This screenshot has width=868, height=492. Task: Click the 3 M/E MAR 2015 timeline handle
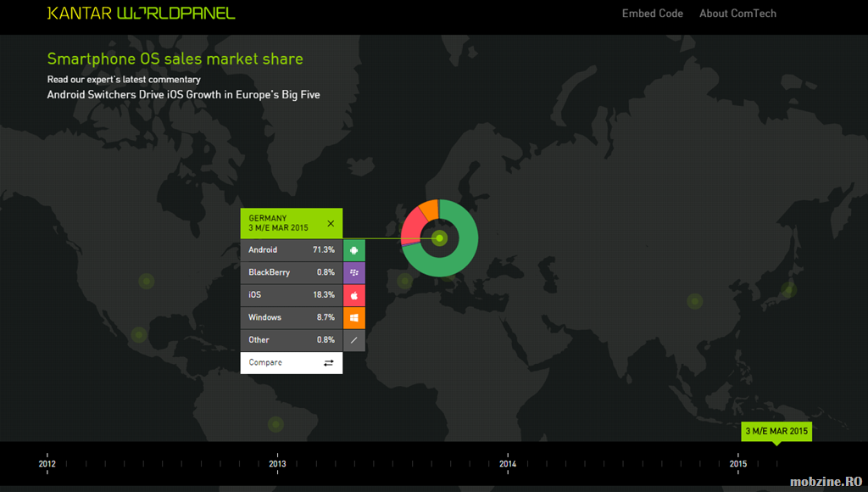point(776,432)
